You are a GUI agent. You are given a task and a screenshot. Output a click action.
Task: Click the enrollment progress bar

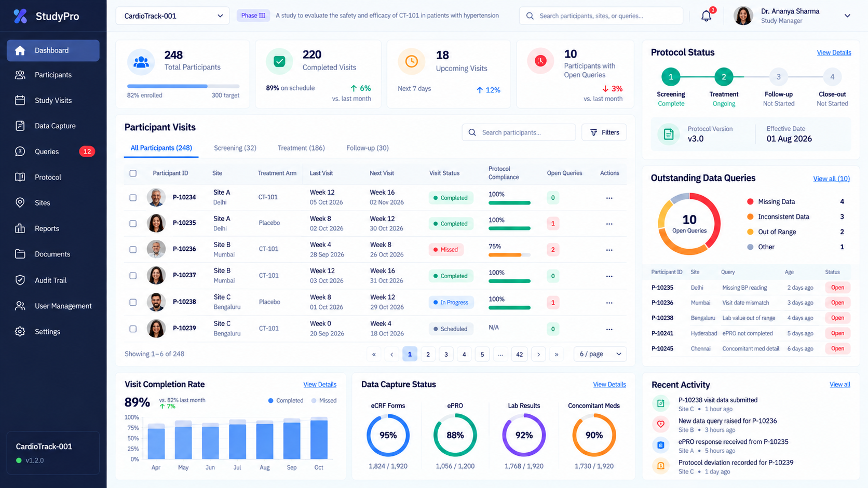tap(183, 86)
